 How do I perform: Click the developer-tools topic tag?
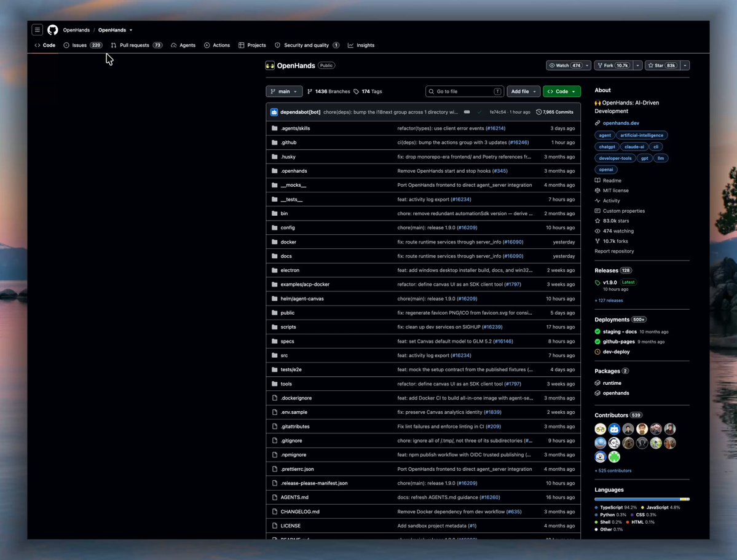[x=615, y=159]
